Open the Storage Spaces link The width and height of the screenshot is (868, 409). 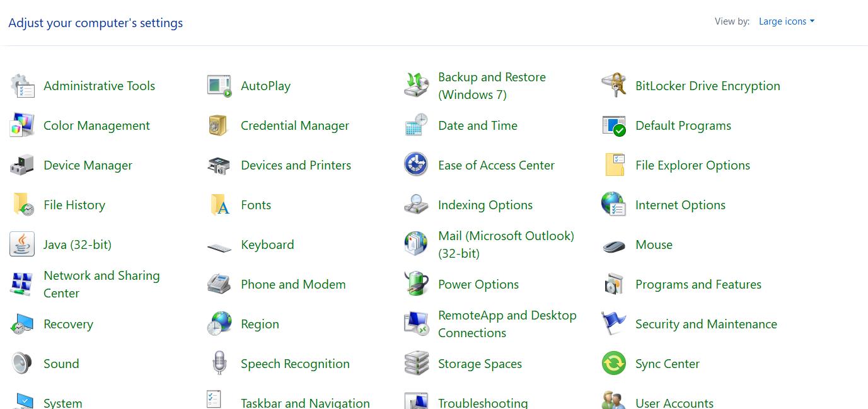click(x=480, y=364)
